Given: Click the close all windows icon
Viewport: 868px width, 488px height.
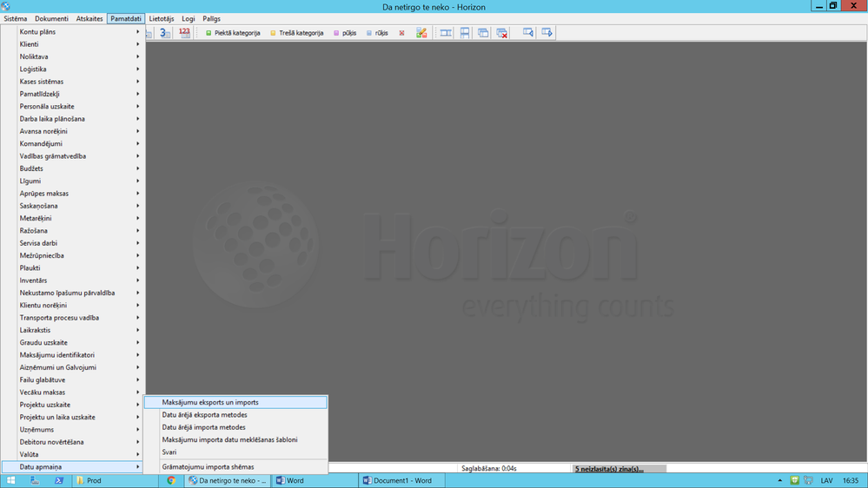Looking at the screenshot, I should (502, 33).
